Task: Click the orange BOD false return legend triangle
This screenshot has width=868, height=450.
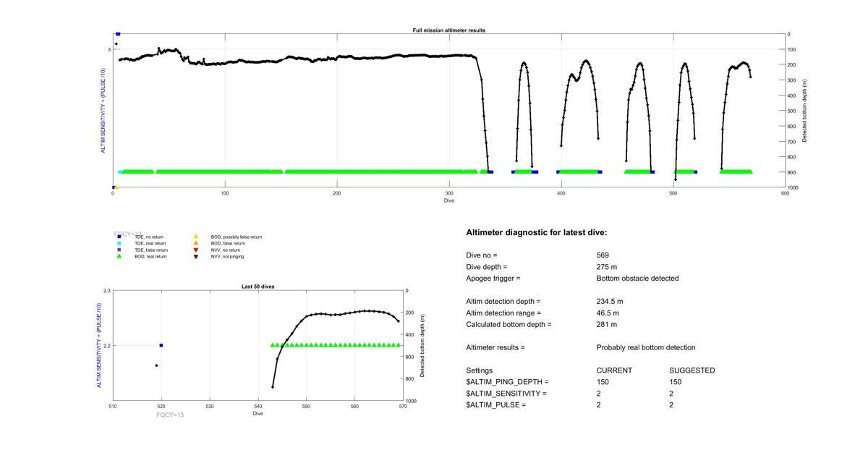Action: tap(195, 243)
